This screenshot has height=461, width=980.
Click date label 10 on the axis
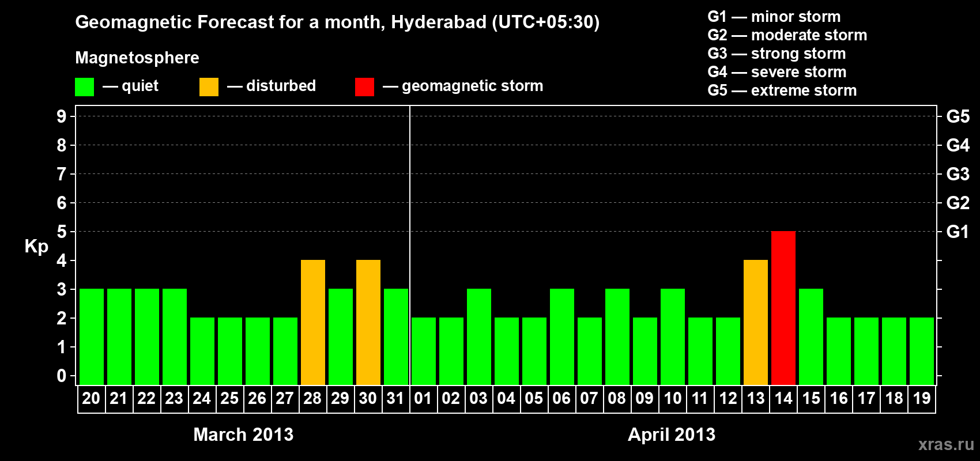click(673, 399)
